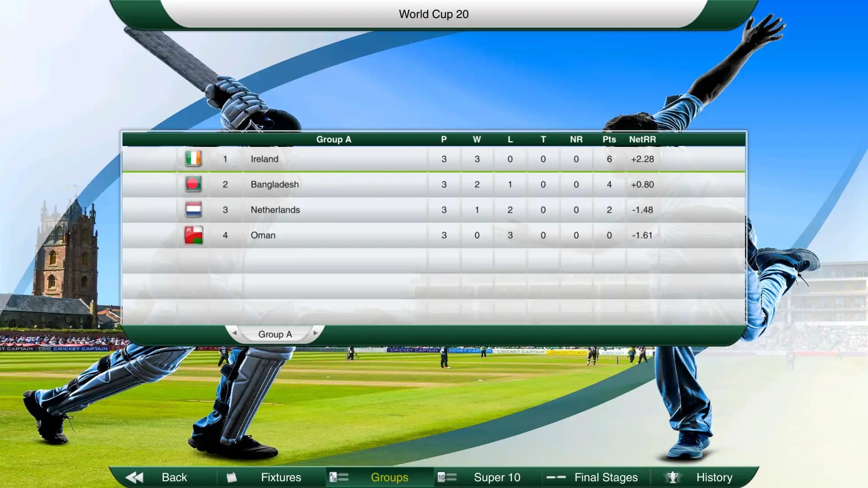The width and height of the screenshot is (868, 488).
Task: Open History via the trophy icon
Action: pos(672,477)
